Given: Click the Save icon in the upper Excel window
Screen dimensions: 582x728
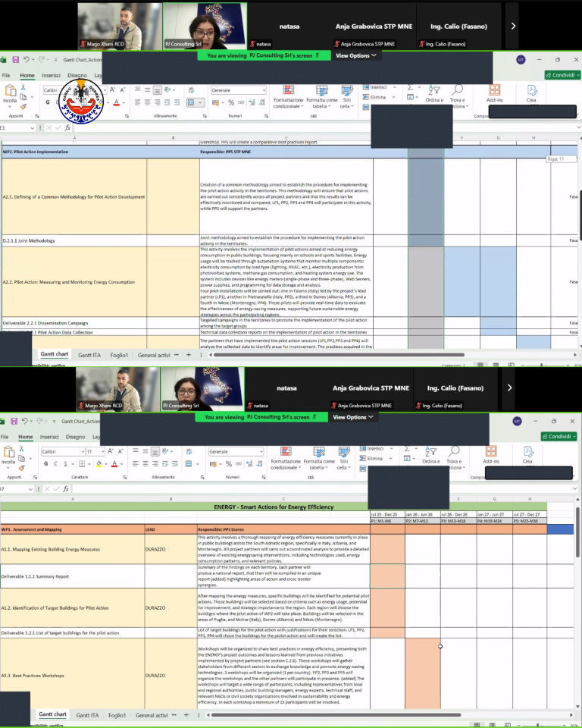Looking at the screenshot, I should pyautogui.click(x=15, y=60).
